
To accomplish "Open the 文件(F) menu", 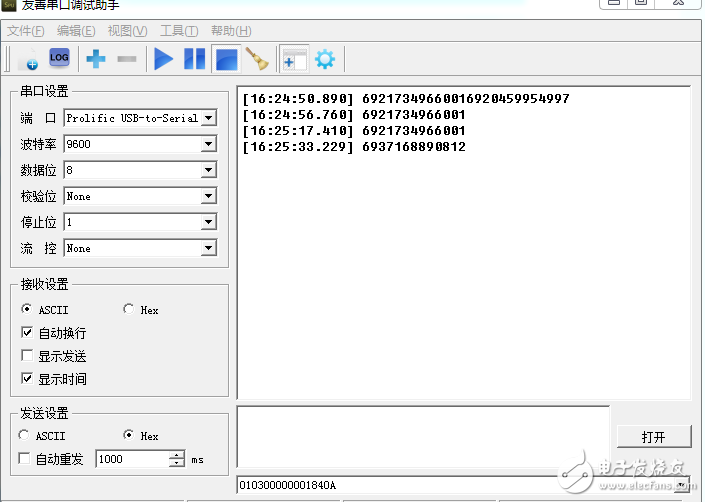I will (x=26, y=31).
